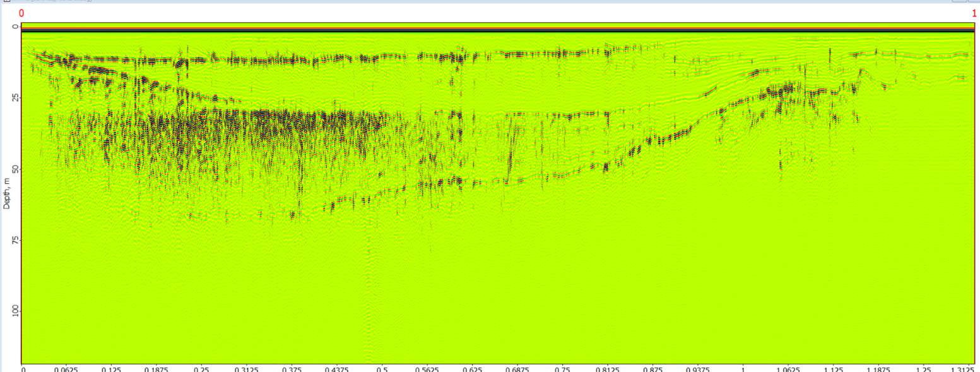The width and height of the screenshot is (980, 372).
Task: Click the horizontal axis tick 0.375
Action: (292, 369)
